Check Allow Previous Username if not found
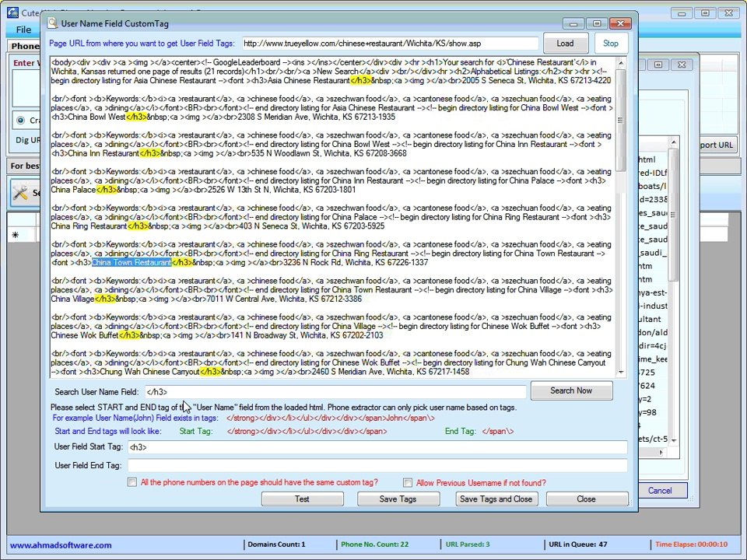This screenshot has width=747, height=560. pos(408,482)
